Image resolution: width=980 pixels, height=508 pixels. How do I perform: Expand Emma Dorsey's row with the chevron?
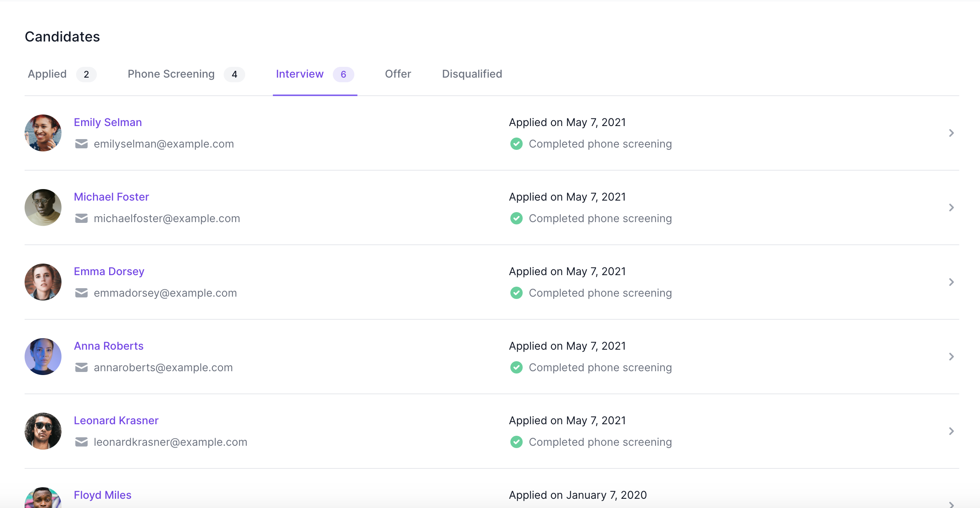point(952,282)
